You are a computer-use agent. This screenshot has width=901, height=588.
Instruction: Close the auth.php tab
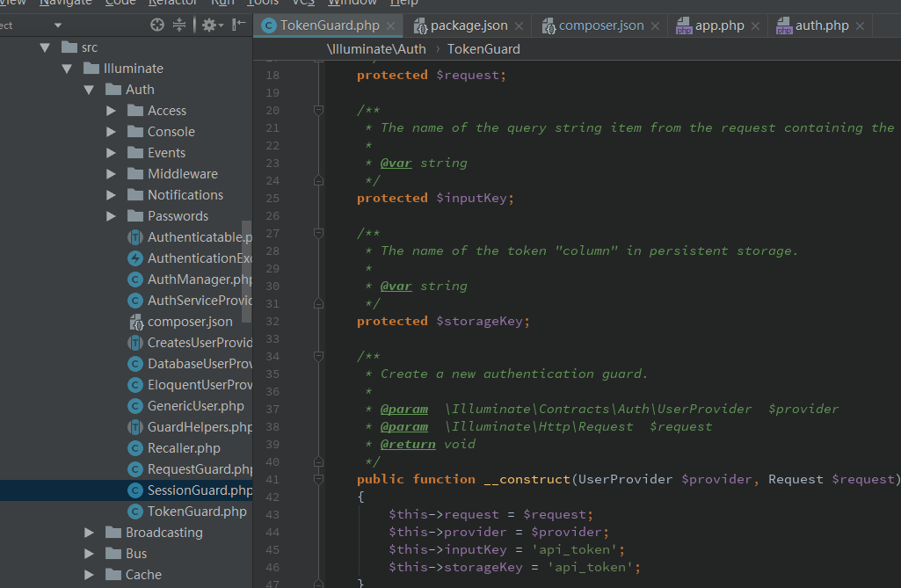[861, 26]
